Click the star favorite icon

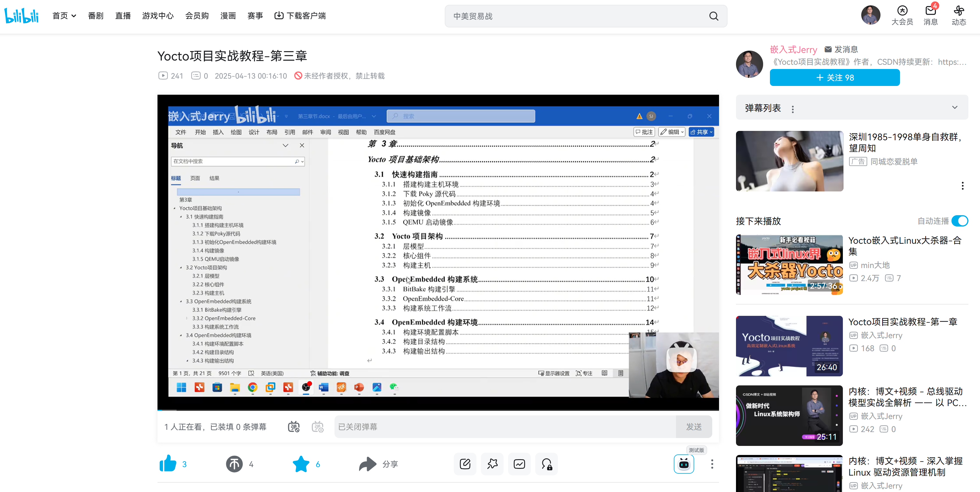point(301,464)
